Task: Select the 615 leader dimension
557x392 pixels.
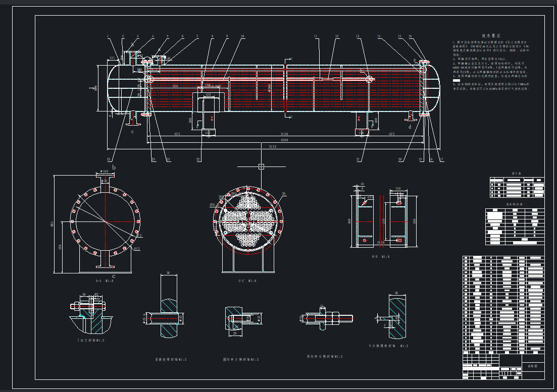Action: click(x=137, y=249)
